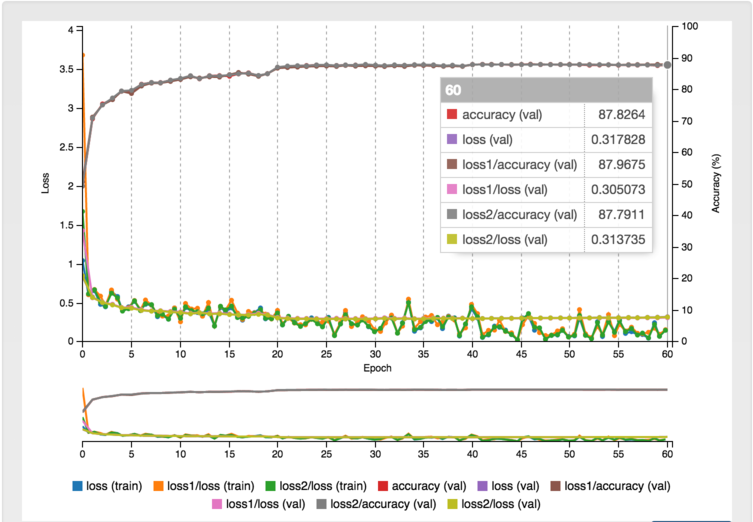The height and width of the screenshot is (522, 753).
Task: Click olive swatch in tooltip loss2/loss row
Action: 452,239
